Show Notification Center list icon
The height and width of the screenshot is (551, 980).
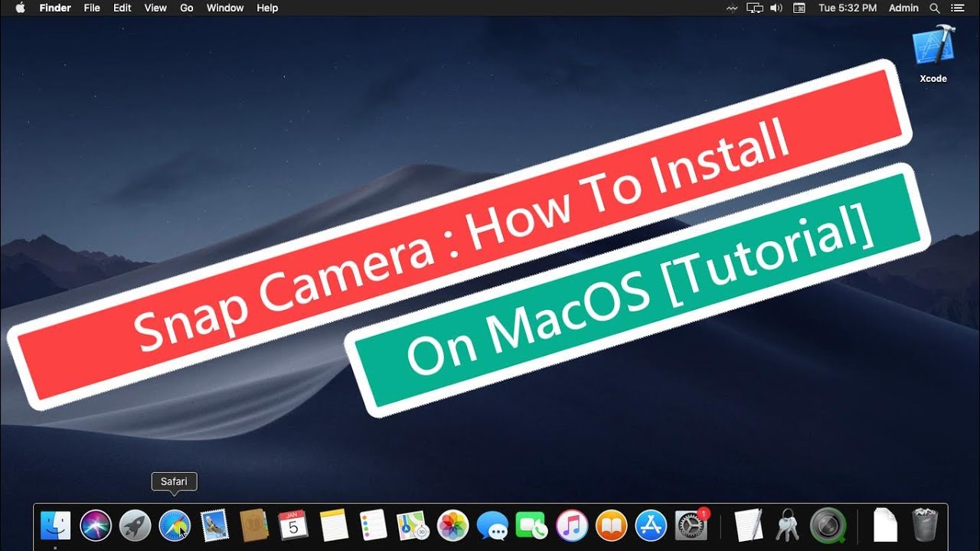(x=957, y=8)
